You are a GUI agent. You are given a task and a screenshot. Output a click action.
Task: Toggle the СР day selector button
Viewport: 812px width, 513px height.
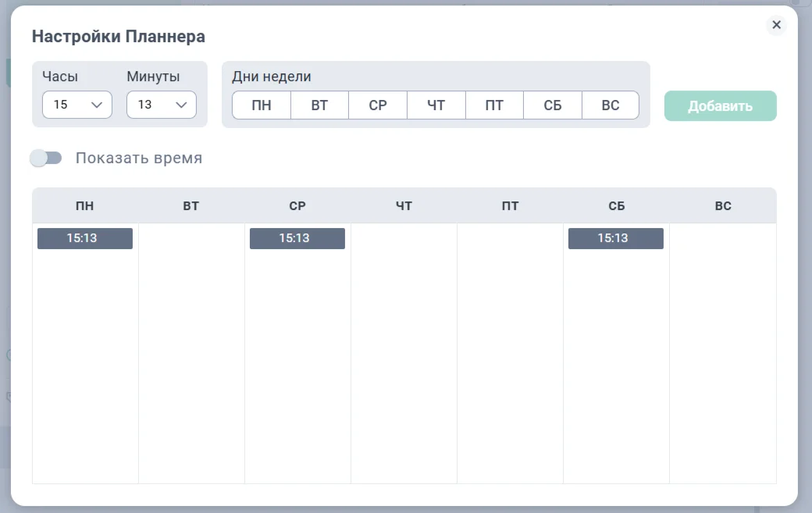pos(378,105)
